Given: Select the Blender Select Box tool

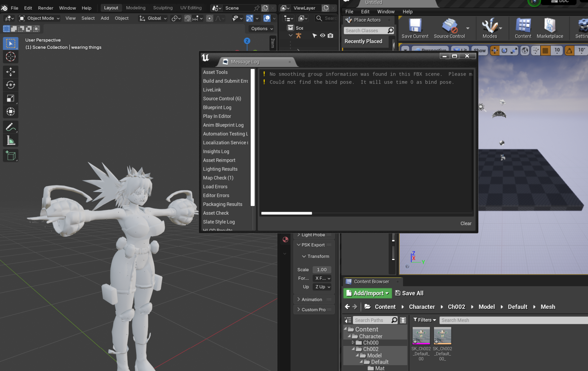Looking at the screenshot, I should [11, 44].
